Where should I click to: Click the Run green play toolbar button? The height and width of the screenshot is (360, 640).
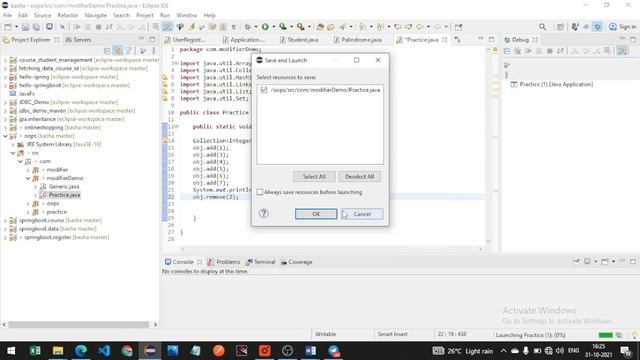point(265,27)
